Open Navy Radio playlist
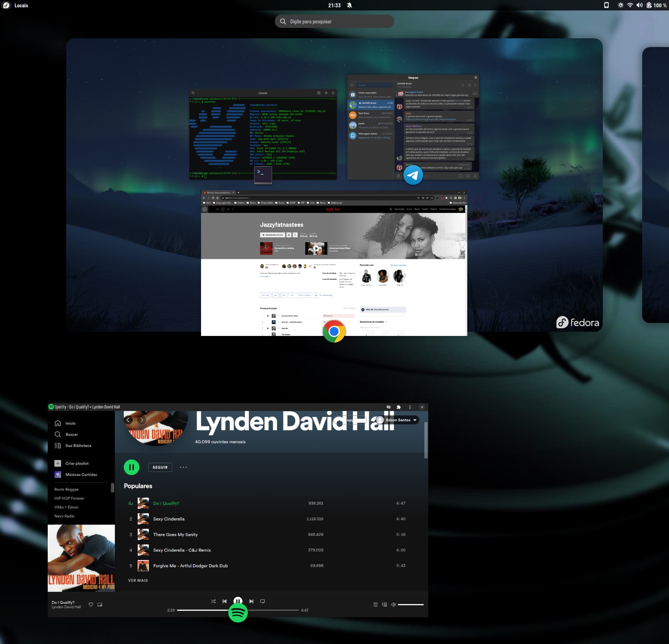 [64, 516]
